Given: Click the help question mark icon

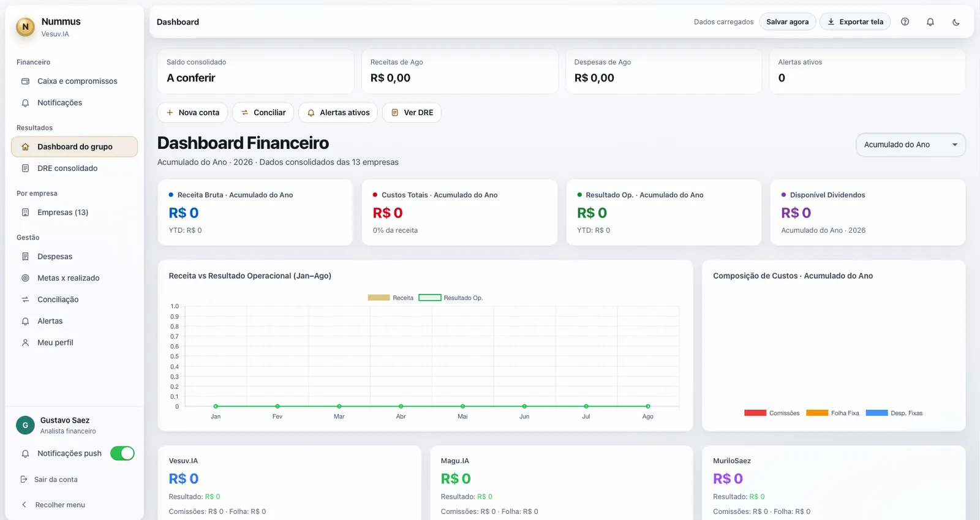Looking at the screenshot, I should pos(905,21).
